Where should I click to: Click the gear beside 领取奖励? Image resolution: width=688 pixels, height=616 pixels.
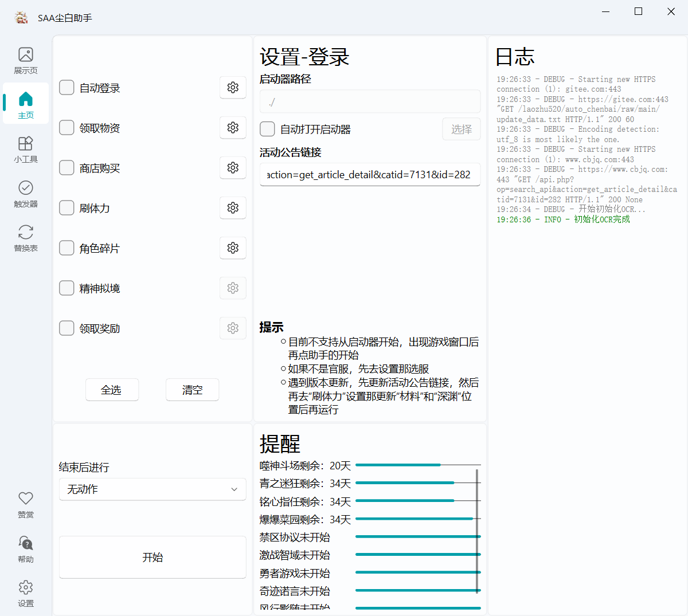coord(233,328)
